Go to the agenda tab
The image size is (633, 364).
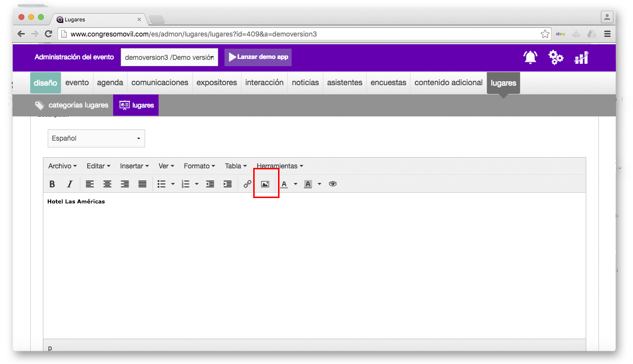110,83
